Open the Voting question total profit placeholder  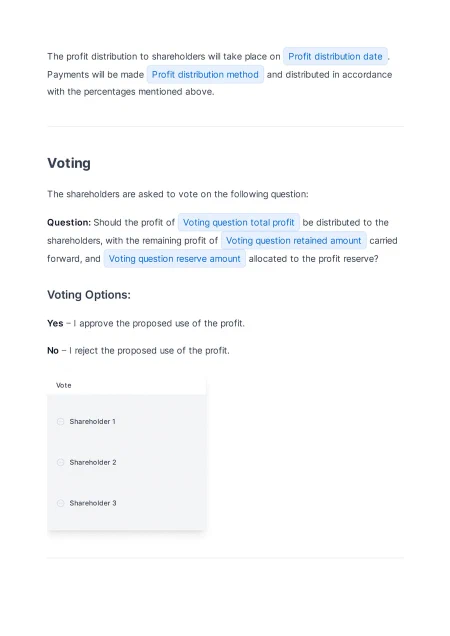[x=239, y=222]
